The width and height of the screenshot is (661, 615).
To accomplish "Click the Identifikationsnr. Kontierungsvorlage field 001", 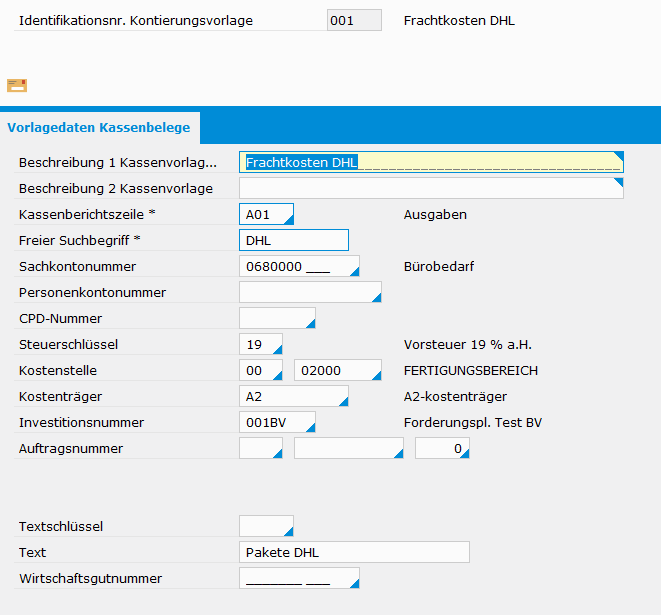I will coord(354,20).
